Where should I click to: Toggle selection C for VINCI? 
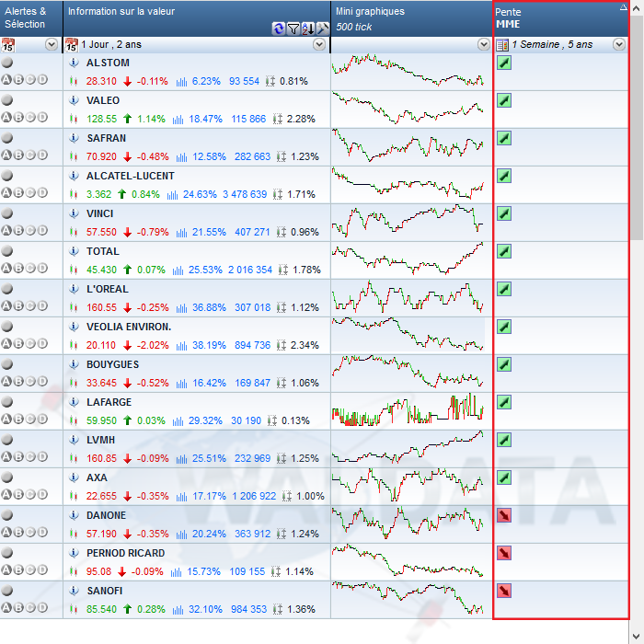click(x=30, y=230)
